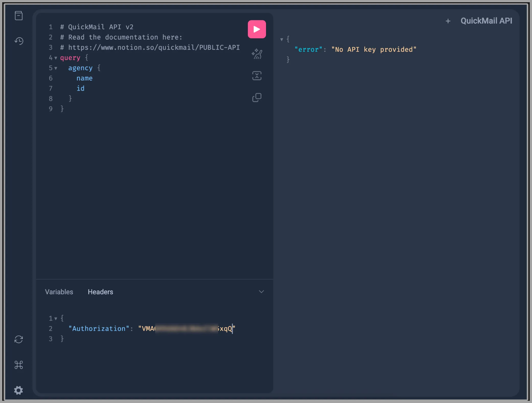The height and width of the screenshot is (403, 532).
Task: Click the 'query' keyword on line 4
Action: [x=70, y=58]
